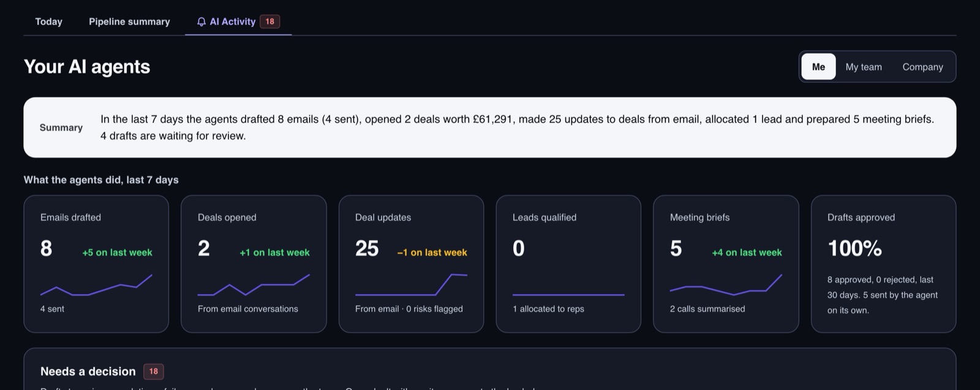Click the '+4 on last week' text

747,252
